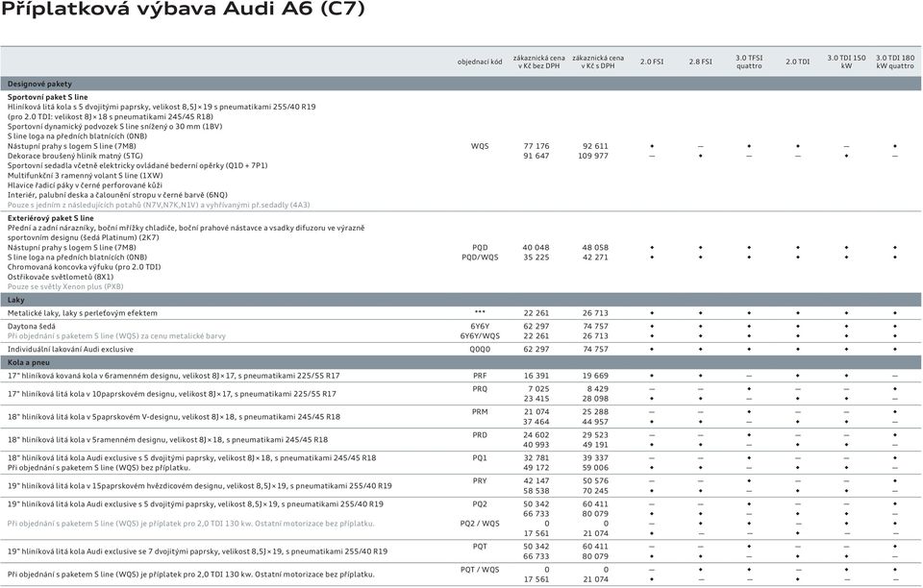Click the note 'Pouze se světly Xenon plus (PXB)'
The image size is (923, 588).
pyautogui.click(x=65, y=287)
